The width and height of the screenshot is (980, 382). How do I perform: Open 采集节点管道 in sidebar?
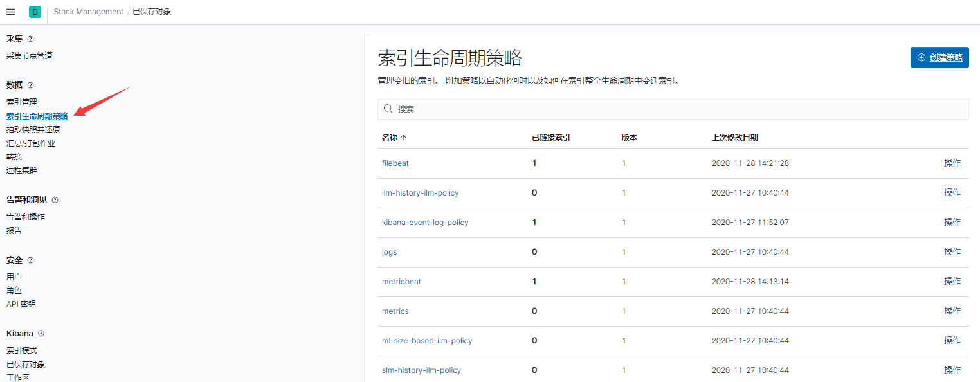point(30,56)
